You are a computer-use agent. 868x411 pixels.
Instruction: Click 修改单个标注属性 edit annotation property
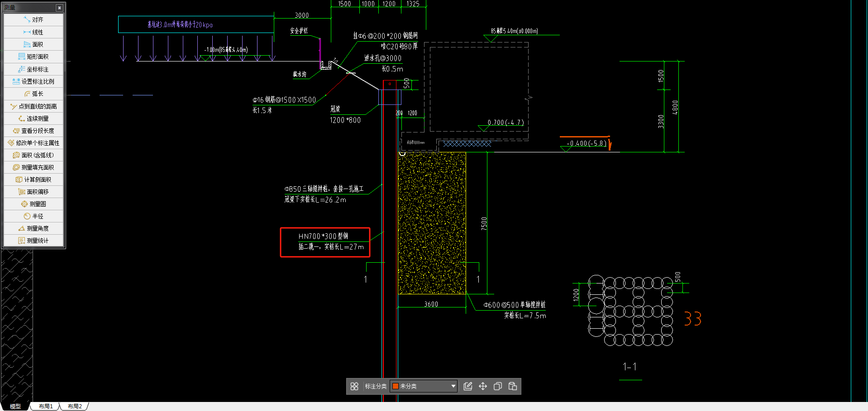coord(33,143)
